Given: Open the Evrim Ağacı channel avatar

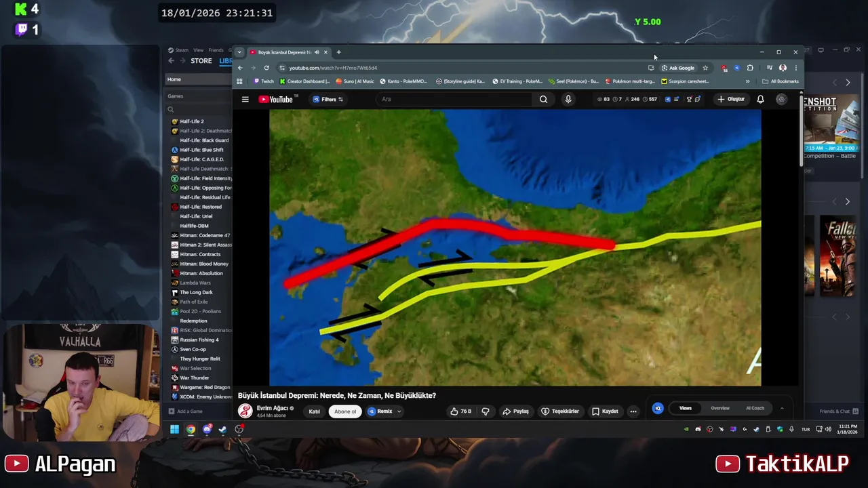Looking at the screenshot, I should pos(245,411).
